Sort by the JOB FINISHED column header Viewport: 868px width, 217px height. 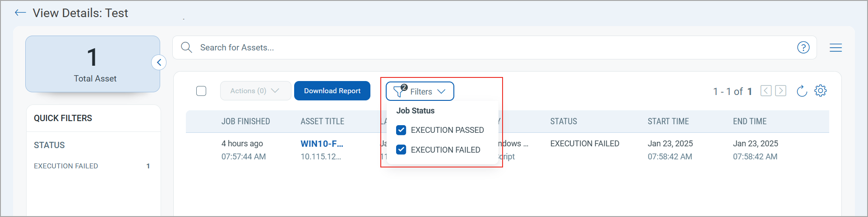(245, 122)
